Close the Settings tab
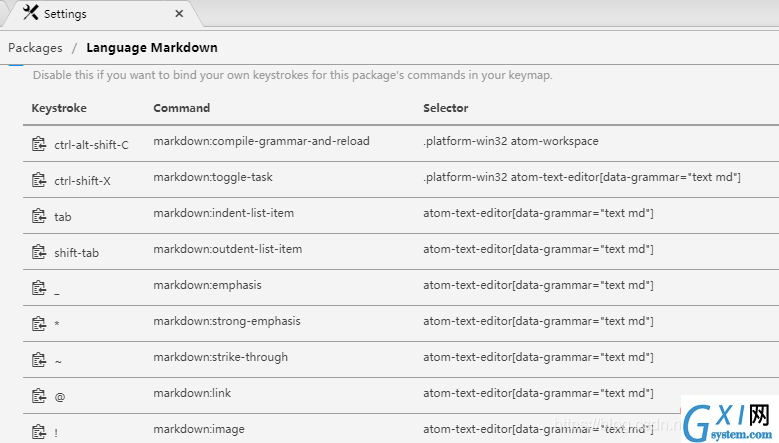The height and width of the screenshot is (443, 779). (x=179, y=14)
